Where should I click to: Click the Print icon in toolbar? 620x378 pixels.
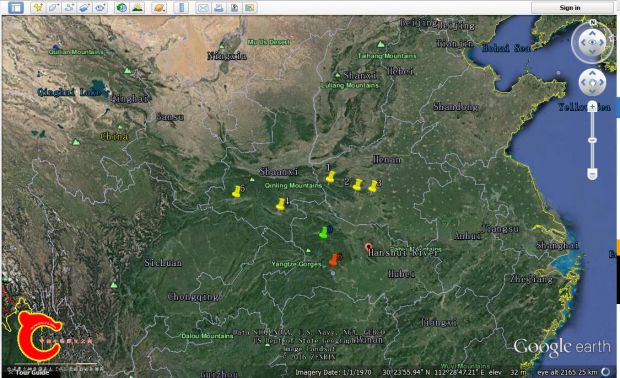click(219, 8)
